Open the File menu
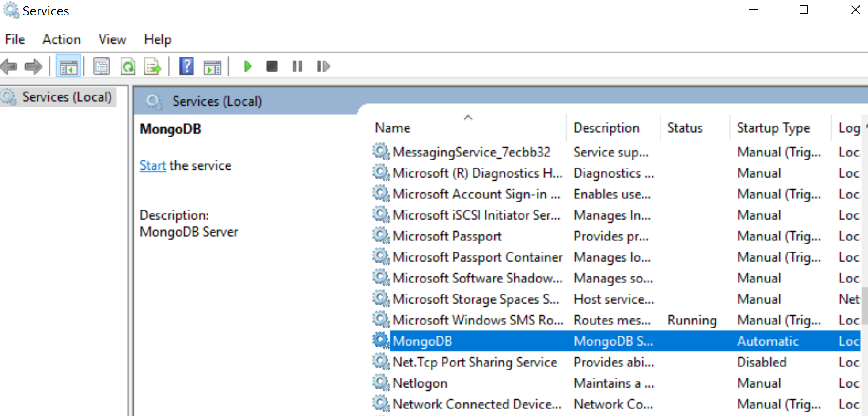Image resolution: width=868 pixels, height=416 pixels. coord(15,39)
